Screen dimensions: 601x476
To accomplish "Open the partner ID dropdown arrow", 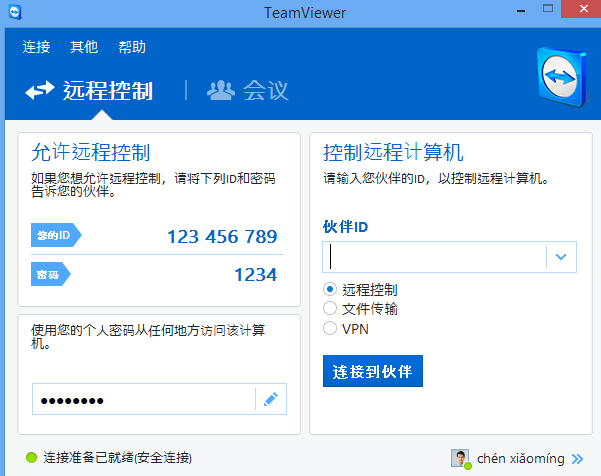I will 561,257.
